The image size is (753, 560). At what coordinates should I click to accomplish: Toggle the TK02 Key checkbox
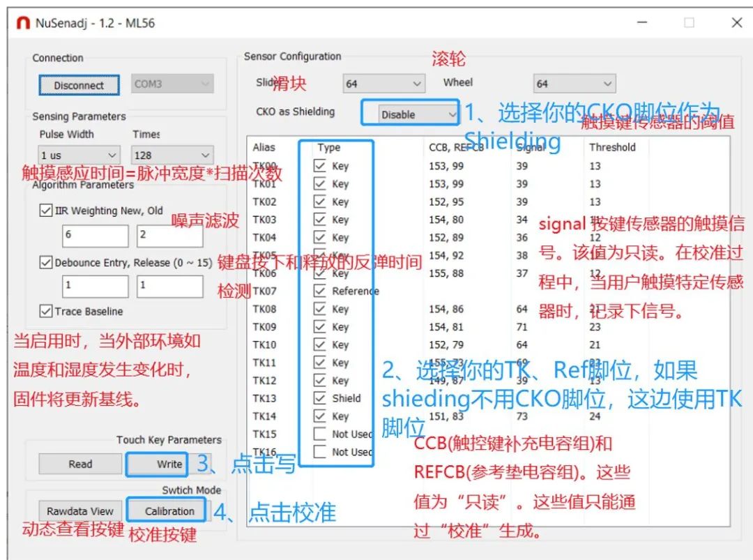(x=319, y=202)
